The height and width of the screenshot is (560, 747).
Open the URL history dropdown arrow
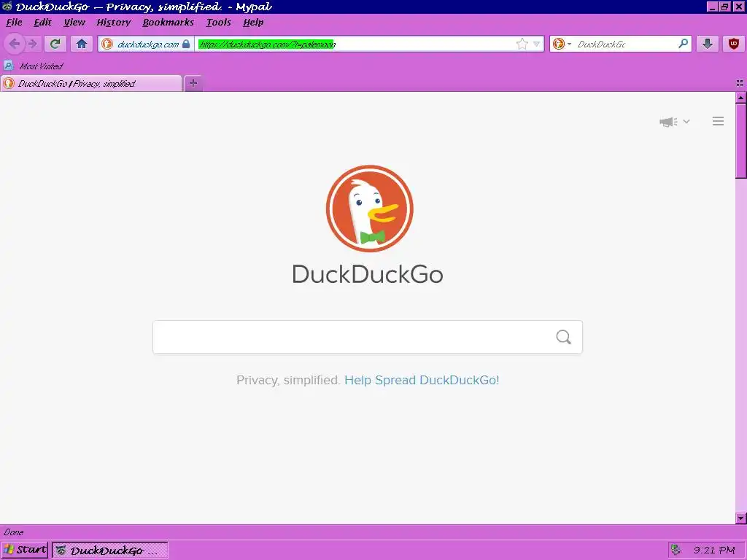tap(536, 44)
